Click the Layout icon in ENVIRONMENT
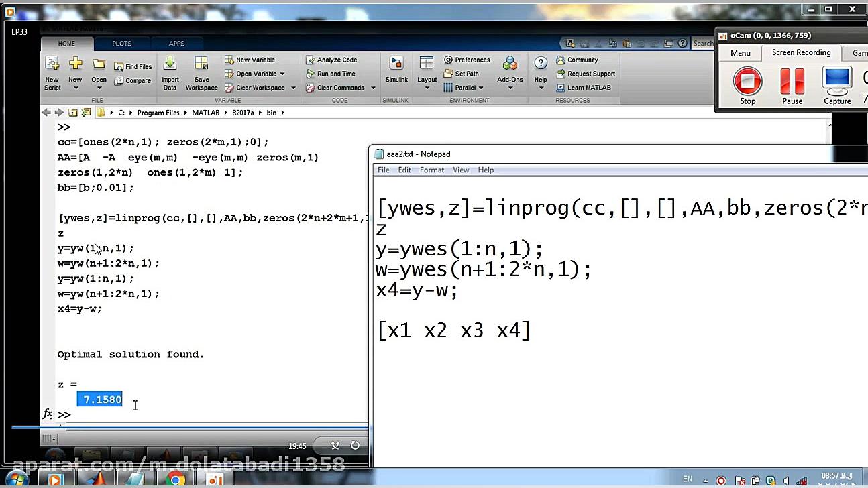This screenshot has width=868, height=488. coord(427,64)
